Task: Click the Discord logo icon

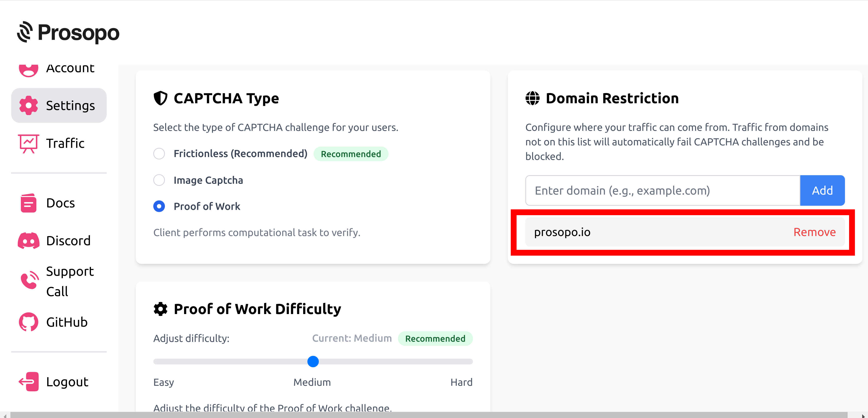Action: tap(29, 241)
